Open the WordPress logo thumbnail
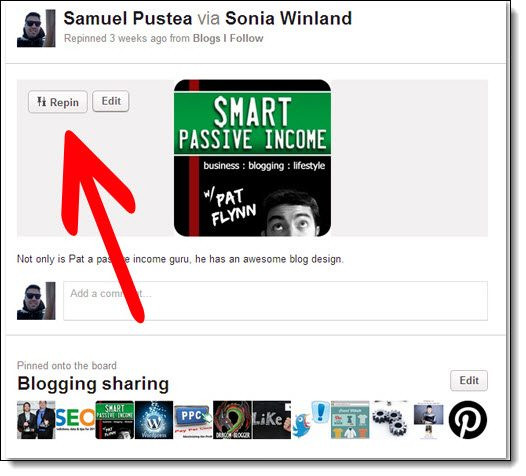This screenshot has width=526, height=476. 154,420
